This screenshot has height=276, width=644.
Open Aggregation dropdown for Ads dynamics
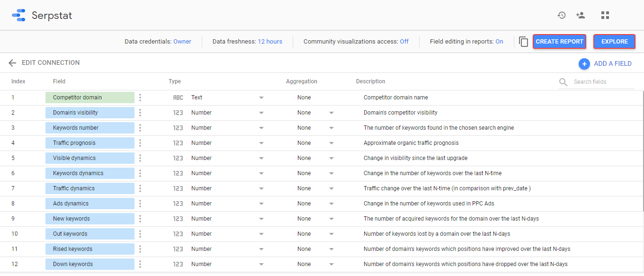[x=331, y=204]
